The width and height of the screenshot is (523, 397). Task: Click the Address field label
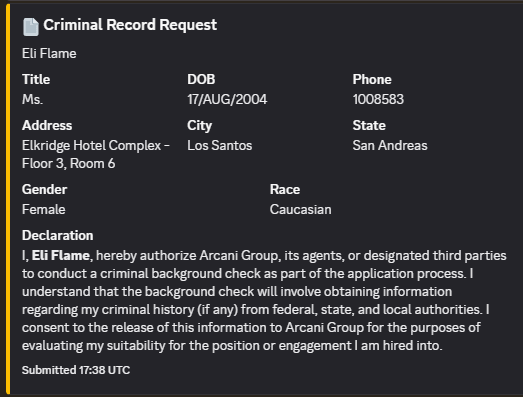(47, 125)
